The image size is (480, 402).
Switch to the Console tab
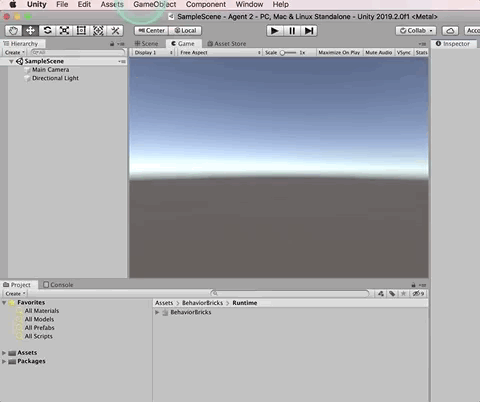[58, 285]
